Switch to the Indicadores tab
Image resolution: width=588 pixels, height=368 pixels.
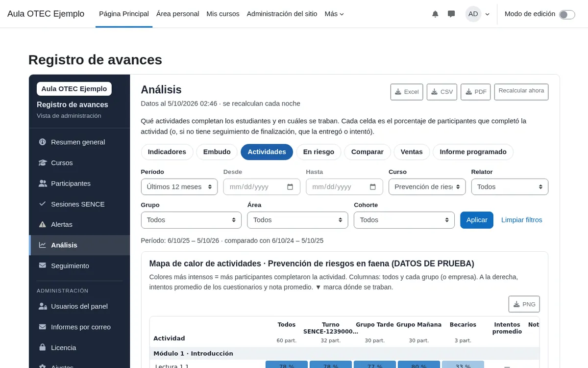(x=167, y=152)
